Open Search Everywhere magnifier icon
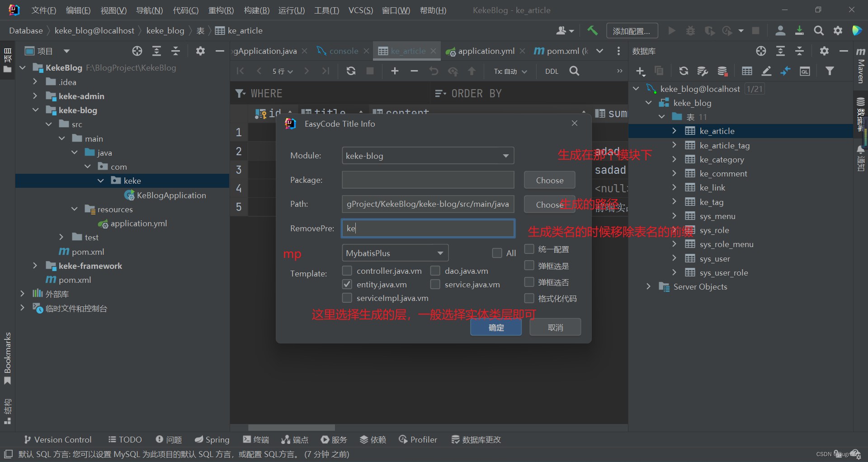Viewport: 868px width, 462px height. coord(819,30)
